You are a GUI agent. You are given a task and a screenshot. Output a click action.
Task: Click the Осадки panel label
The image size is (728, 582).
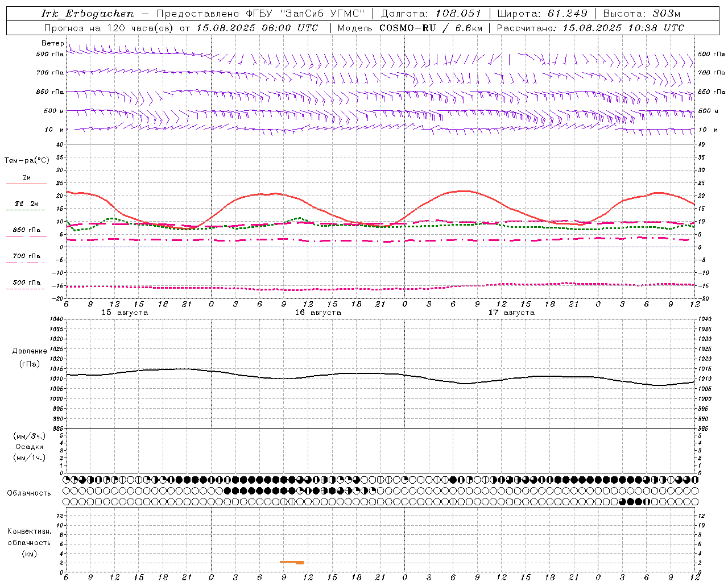(30, 447)
